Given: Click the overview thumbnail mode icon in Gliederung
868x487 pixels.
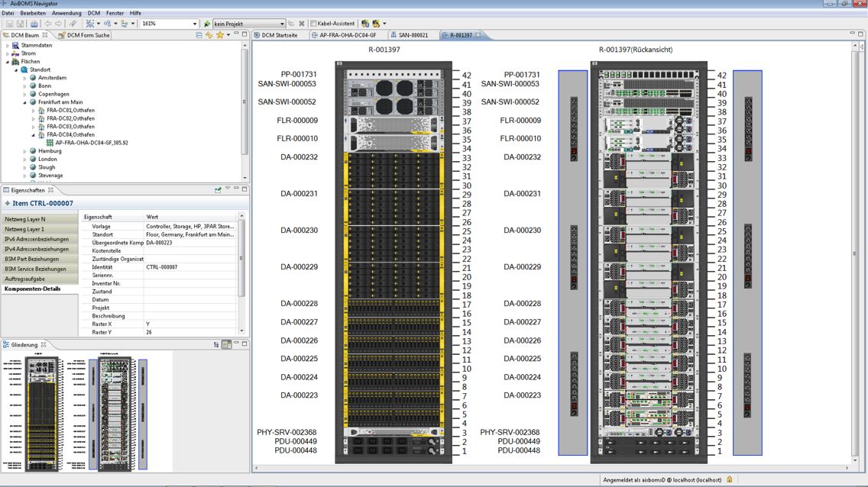Looking at the screenshot, I should (226, 344).
